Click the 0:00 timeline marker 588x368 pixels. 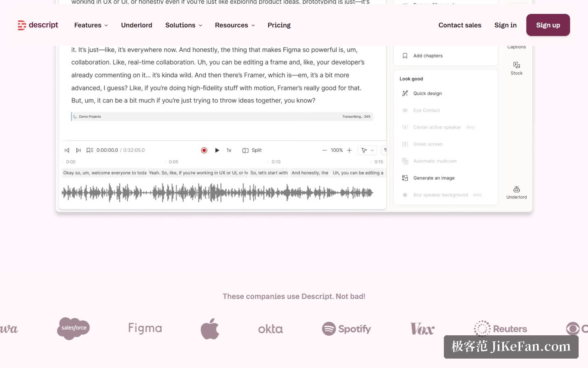pos(71,162)
